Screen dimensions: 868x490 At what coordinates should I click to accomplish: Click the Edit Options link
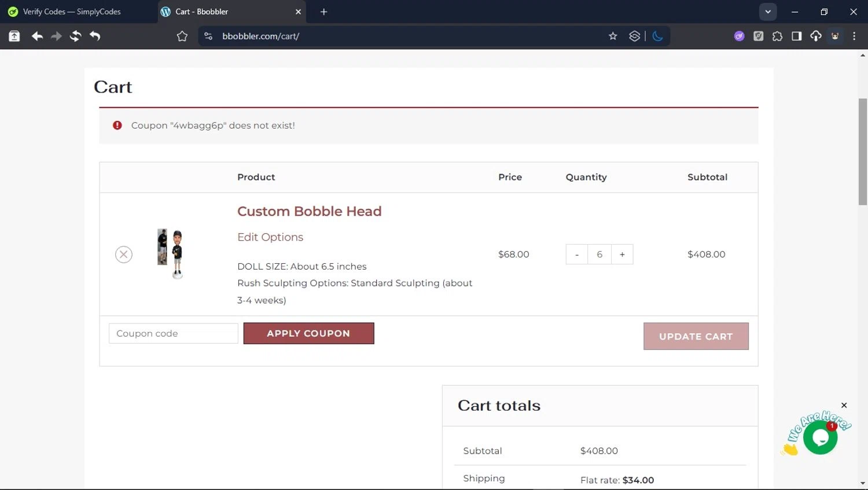coord(270,237)
